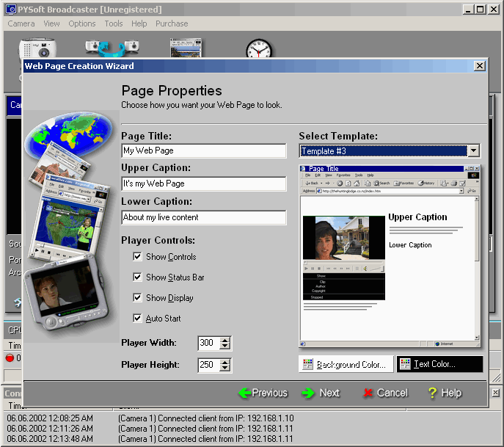Click the red X Cancel icon
This screenshot has width=504, height=447.
point(368,393)
